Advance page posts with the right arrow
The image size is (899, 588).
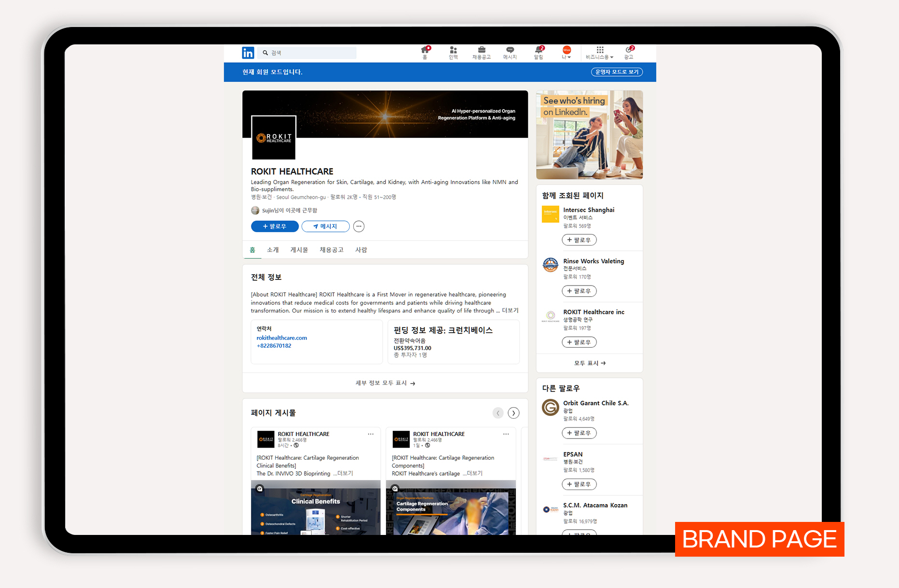(x=514, y=413)
